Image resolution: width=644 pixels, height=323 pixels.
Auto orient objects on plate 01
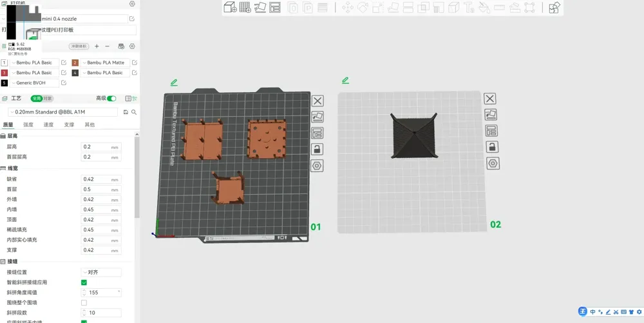(x=317, y=117)
